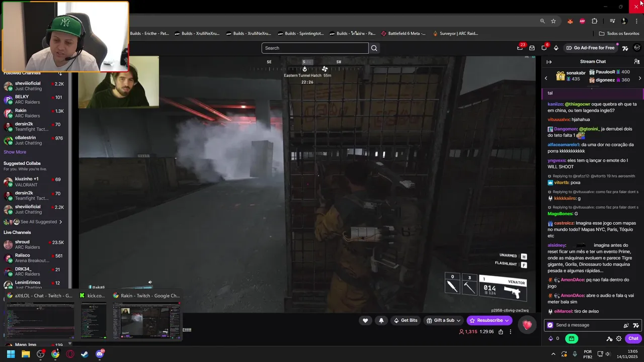
Task: Open the chat identity badge icon
Action: pyautogui.click(x=550, y=325)
